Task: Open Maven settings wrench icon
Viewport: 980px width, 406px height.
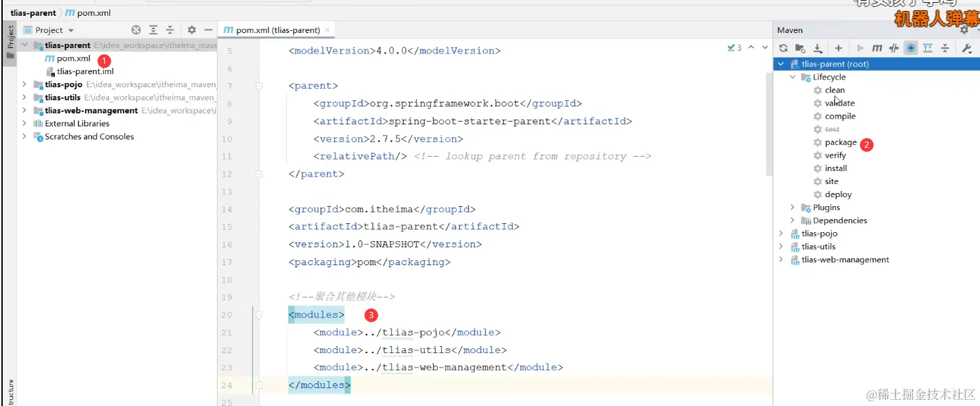Action: pyautogui.click(x=966, y=48)
